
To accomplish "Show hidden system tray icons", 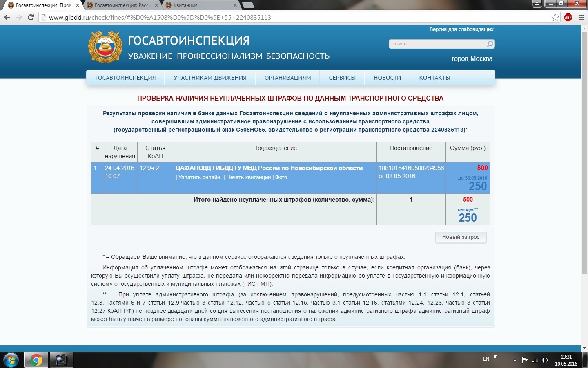I will tap(515, 360).
